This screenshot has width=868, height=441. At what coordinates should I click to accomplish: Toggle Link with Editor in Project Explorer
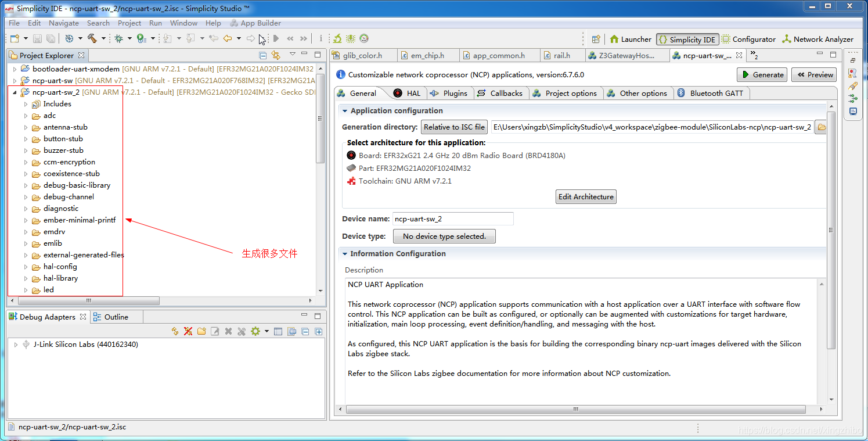point(276,55)
